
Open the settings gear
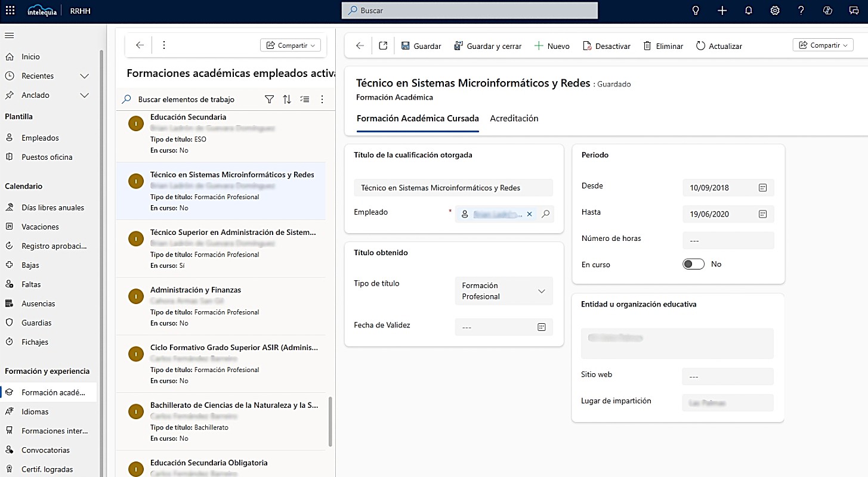pyautogui.click(x=774, y=10)
